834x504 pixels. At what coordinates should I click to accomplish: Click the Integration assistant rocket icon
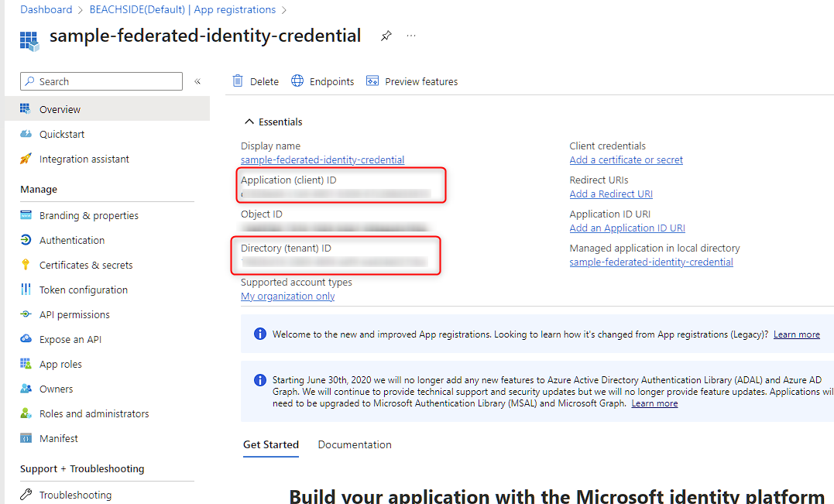click(26, 159)
